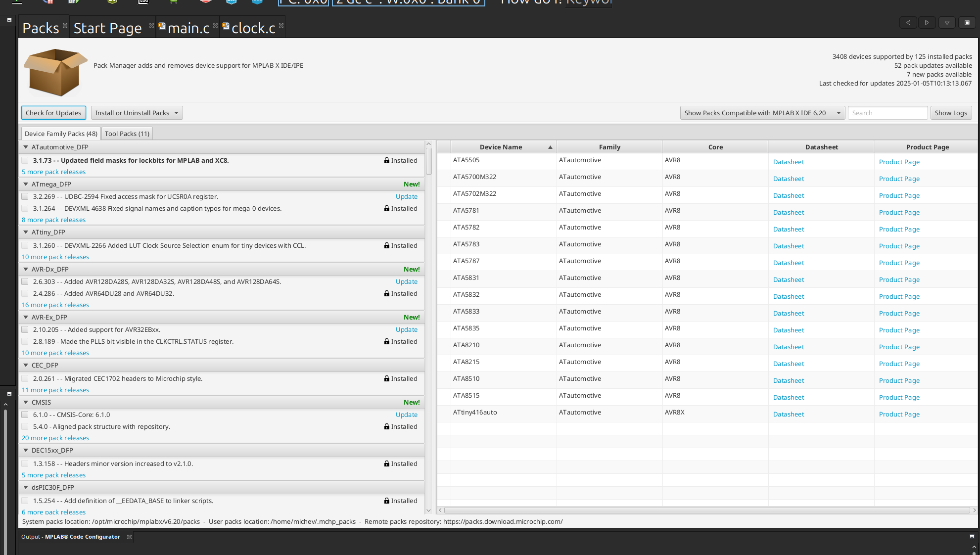
Task: Click Update link for CMSIS 6.1.0
Action: pyautogui.click(x=407, y=415)
